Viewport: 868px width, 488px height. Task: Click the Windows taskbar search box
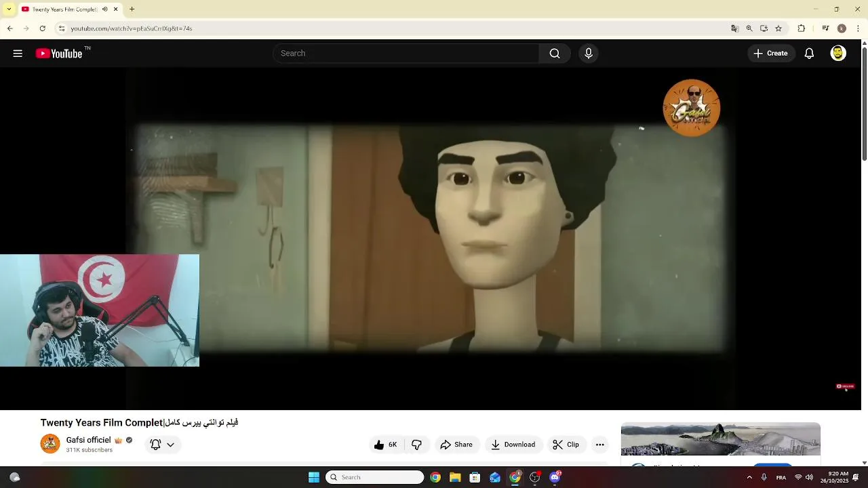click(x=375, y=477)
